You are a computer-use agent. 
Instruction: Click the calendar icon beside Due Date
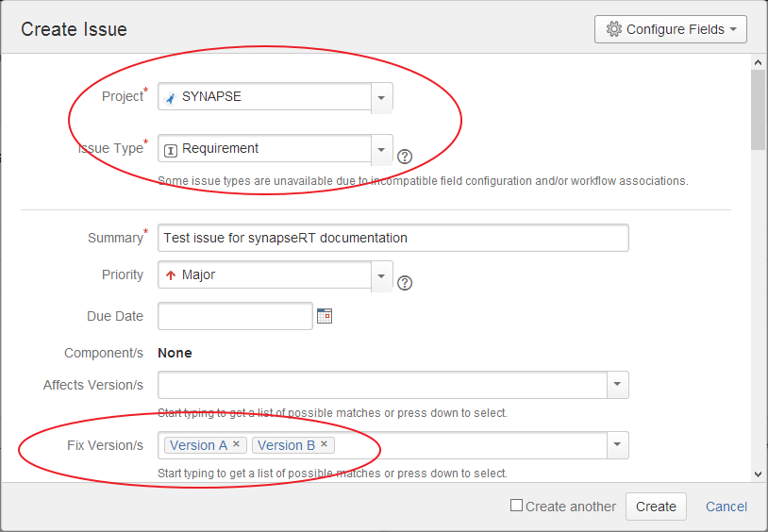pos(325,316)
